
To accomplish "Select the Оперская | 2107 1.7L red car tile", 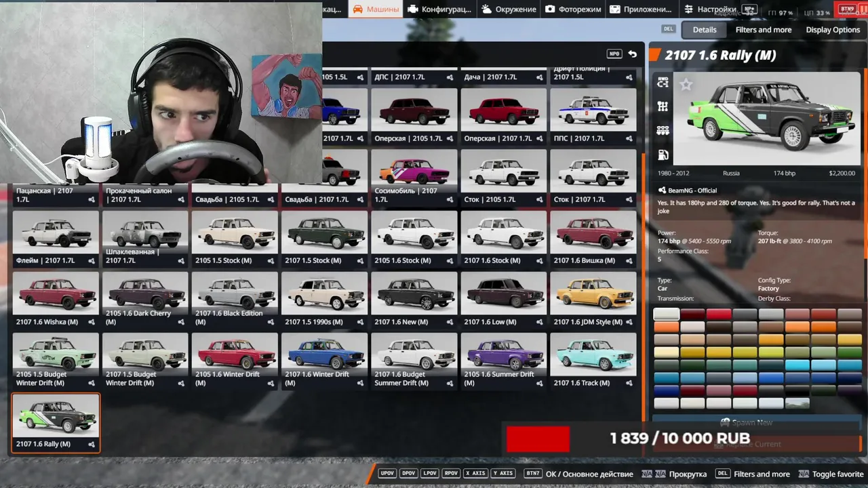I will point(503,117).
